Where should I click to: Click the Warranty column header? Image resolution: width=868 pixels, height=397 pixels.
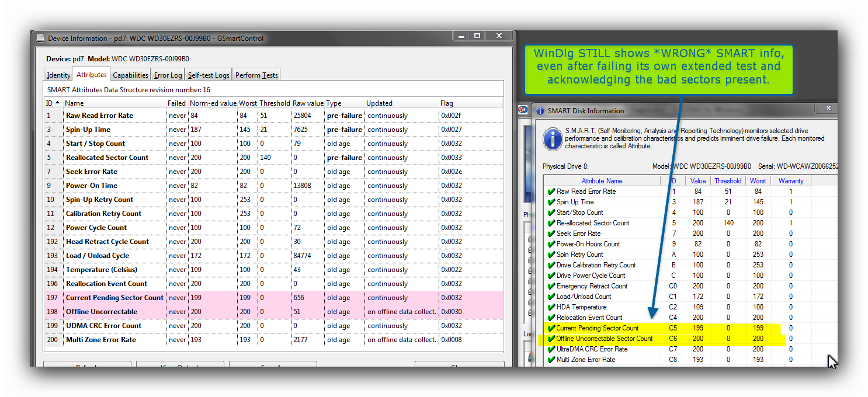click(x=791, y=181)
